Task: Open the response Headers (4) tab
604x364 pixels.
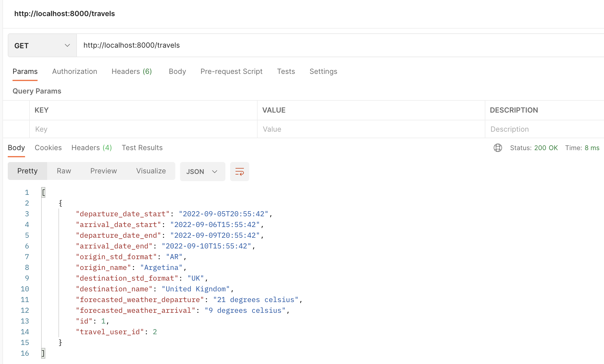Action: tap(92, 148)
